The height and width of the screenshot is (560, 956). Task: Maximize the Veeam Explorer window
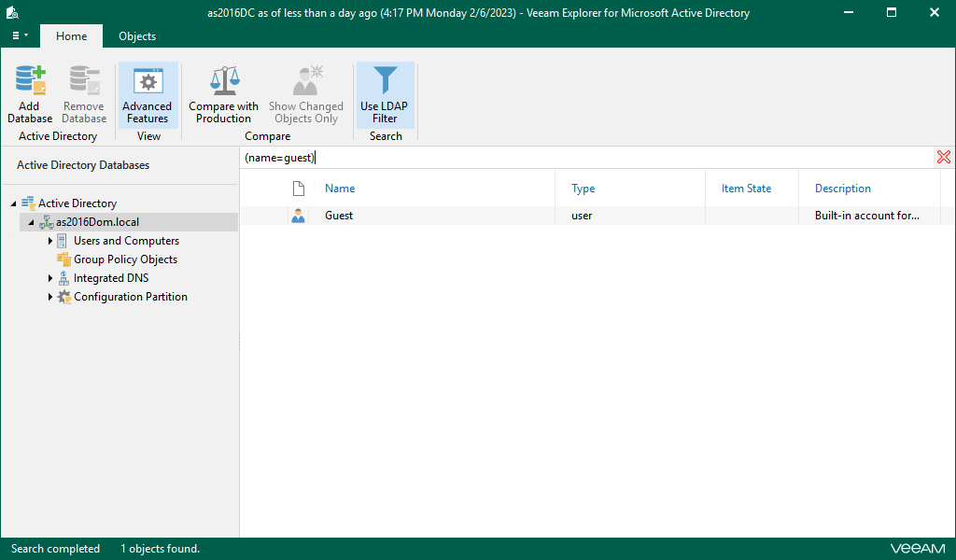click(892, 12)
